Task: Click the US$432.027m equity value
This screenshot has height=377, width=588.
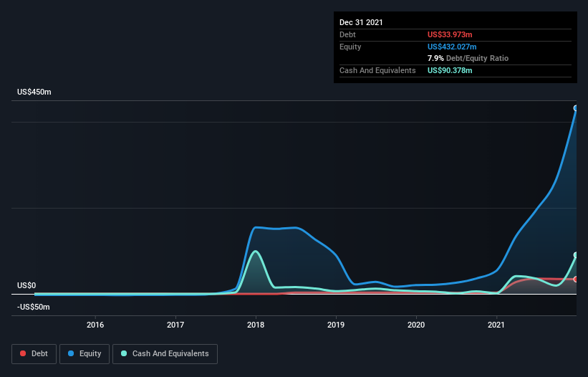Action: pyautogui.click(x=452, y=47)
